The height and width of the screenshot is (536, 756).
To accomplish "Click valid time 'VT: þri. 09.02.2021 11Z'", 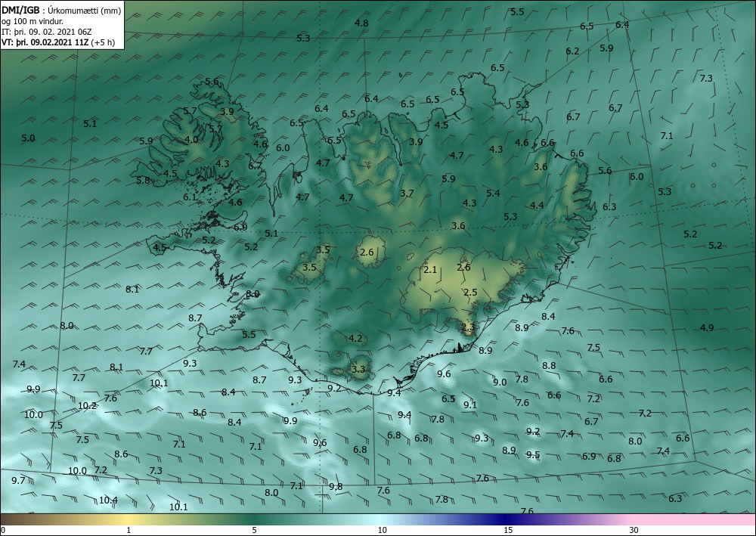I will pos(45,42).
